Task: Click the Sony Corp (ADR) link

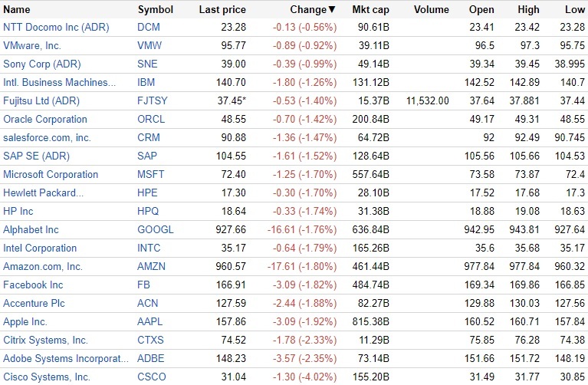Action: coord(42,64)
